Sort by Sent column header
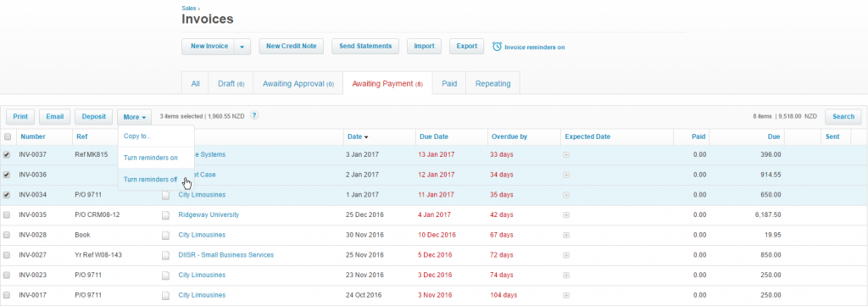Screen dimensions: 868x306 (832, 136)
